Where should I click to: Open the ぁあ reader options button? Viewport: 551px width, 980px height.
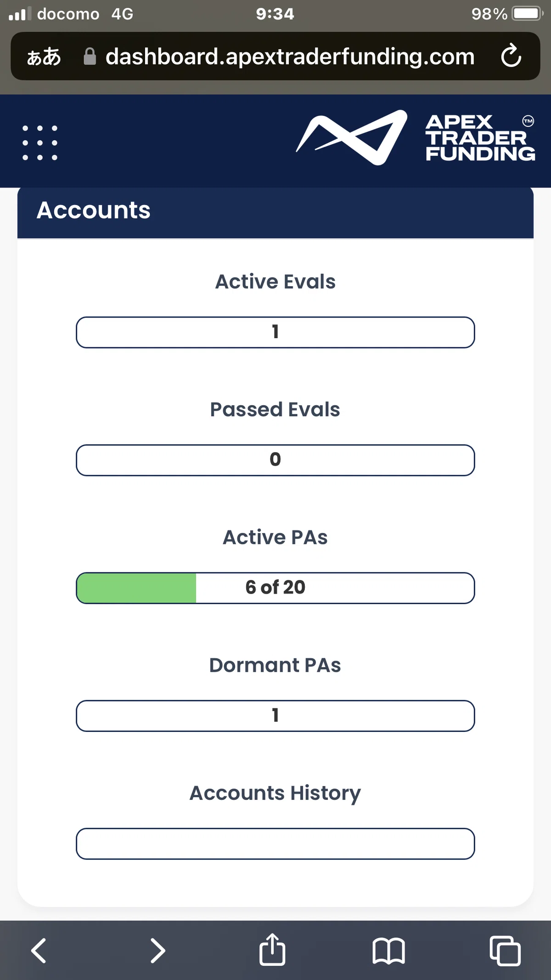pyautogui.click(x=44, y=57)
